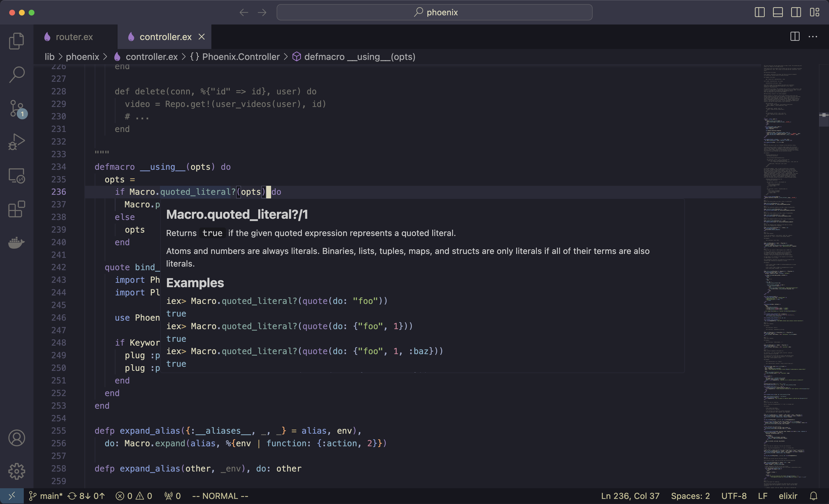The width and height of the screenshot is (829, 504).
Task: Switch to the router.ex tab
Action: [x=74, y=37]
